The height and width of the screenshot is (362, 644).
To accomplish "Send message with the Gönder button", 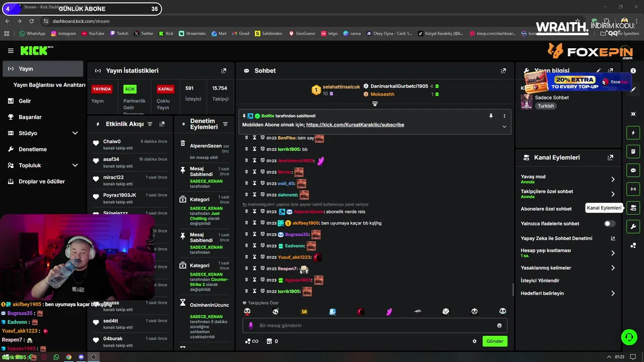I will tap(495, 341).
